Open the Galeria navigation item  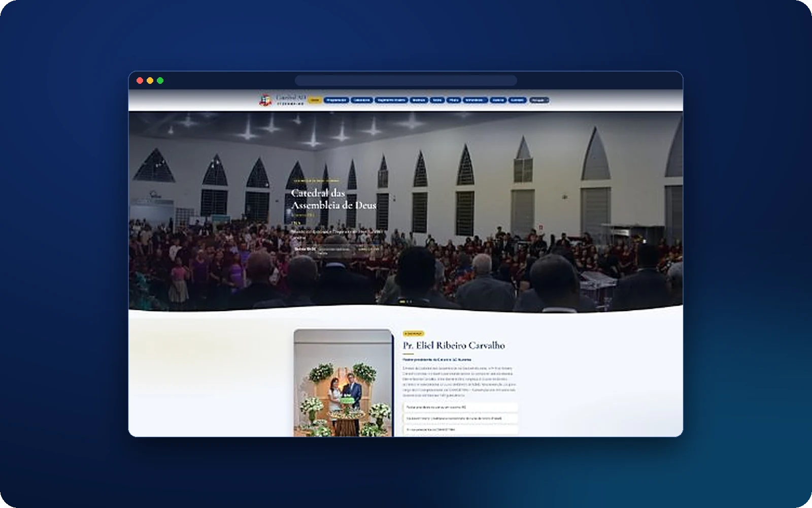click(x=498, y=100)
